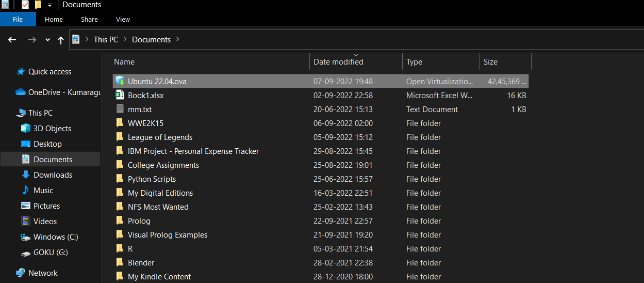Click the Quick access star icon

pos(21,72)
